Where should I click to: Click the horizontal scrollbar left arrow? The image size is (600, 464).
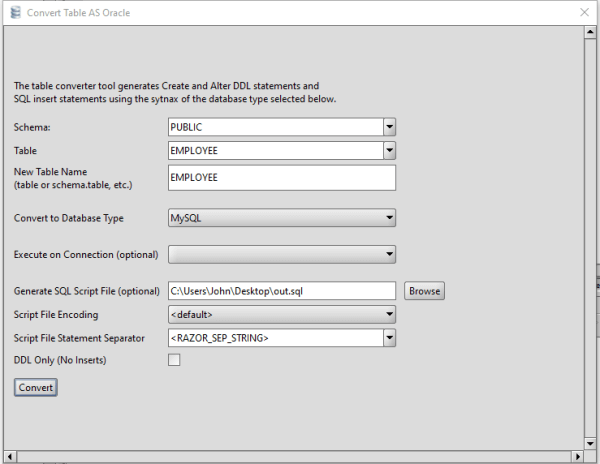[9, 457]
